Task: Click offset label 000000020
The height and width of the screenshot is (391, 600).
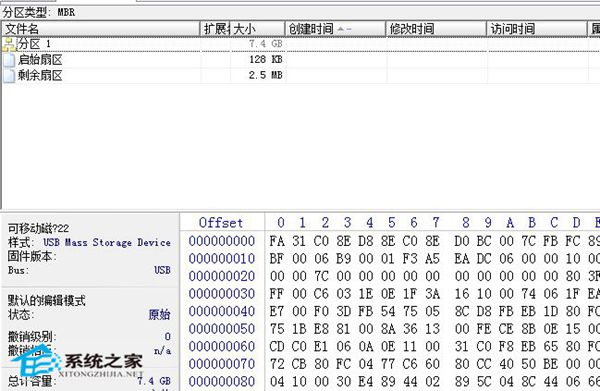Action: click(x=222, y=276)
